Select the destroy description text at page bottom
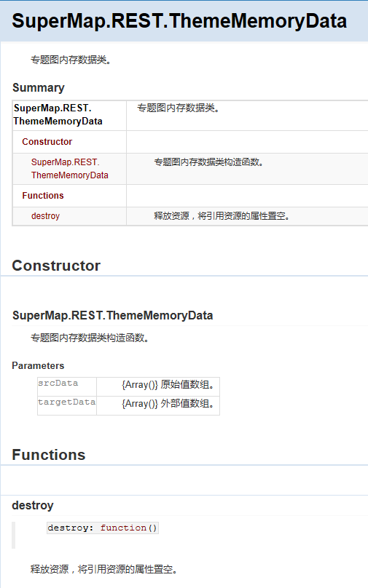 tap(103, 569)
